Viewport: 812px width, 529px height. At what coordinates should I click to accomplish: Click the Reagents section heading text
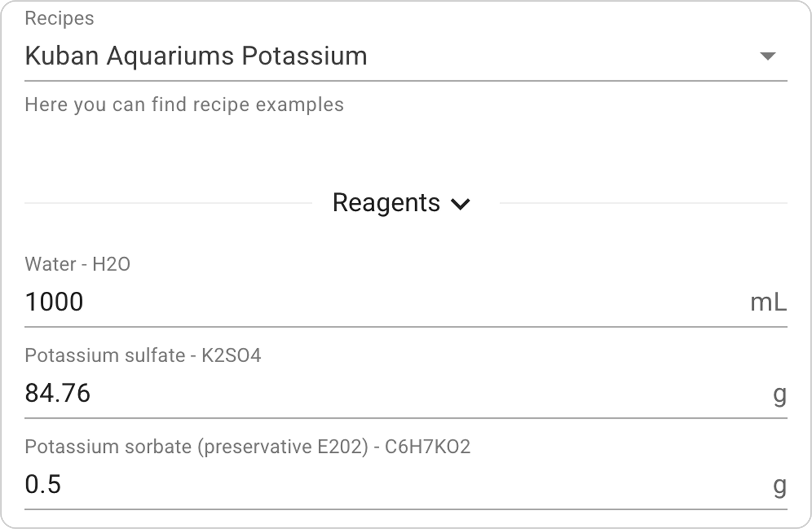(x=386, y=202)
